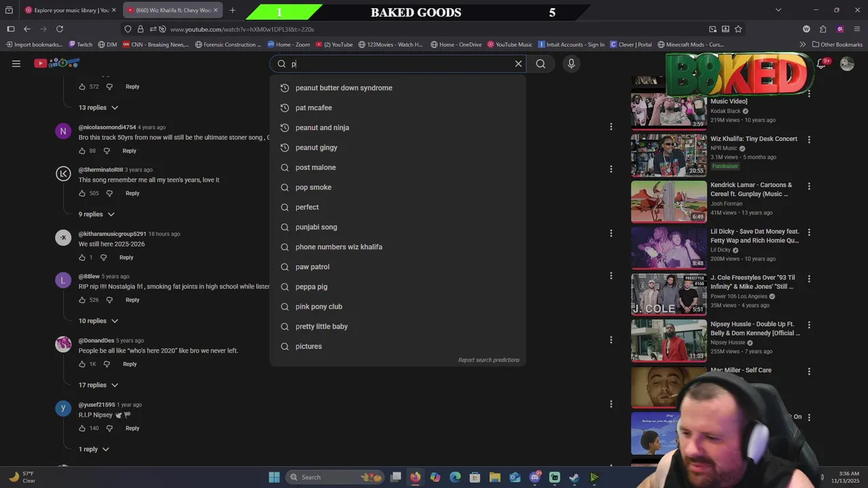Clear the YouTube search box text
The width and height of the screenshot is (868, 488).
pos(518,64)
